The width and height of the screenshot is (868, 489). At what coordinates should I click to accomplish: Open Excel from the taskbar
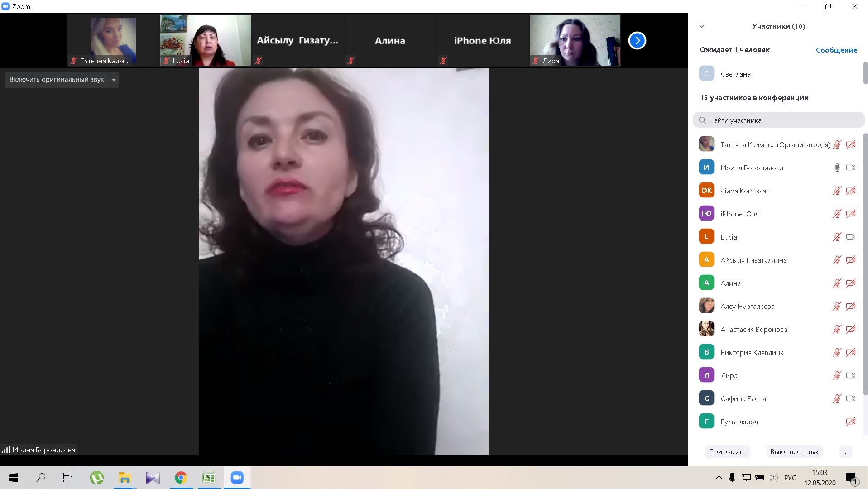[209, 478]
